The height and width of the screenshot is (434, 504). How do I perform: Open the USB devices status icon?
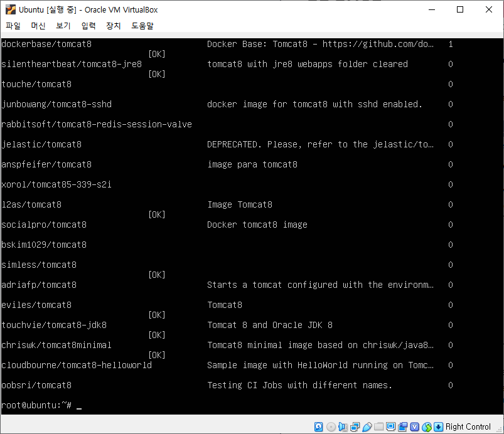coord(367,426)
